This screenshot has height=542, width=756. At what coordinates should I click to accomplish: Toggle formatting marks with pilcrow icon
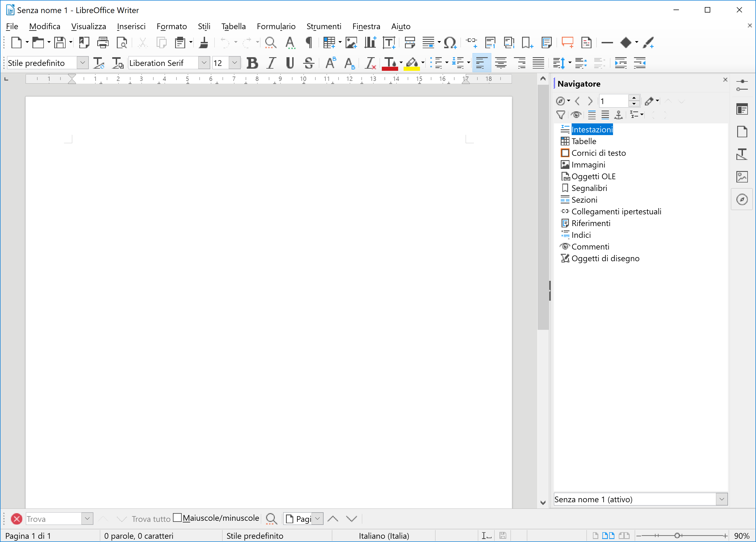tap(309, 43)
